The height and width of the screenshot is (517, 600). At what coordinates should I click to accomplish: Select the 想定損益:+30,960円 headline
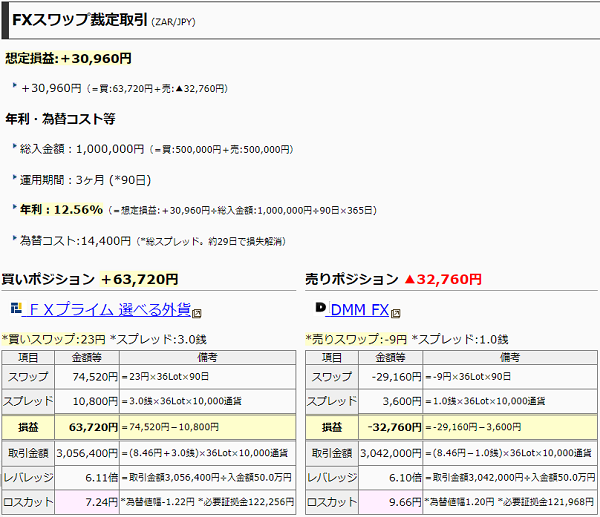(x=68, y=59)
